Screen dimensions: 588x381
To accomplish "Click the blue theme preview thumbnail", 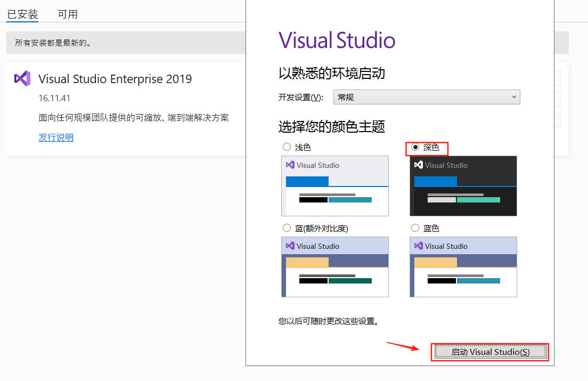I will [x=463, y=267].
